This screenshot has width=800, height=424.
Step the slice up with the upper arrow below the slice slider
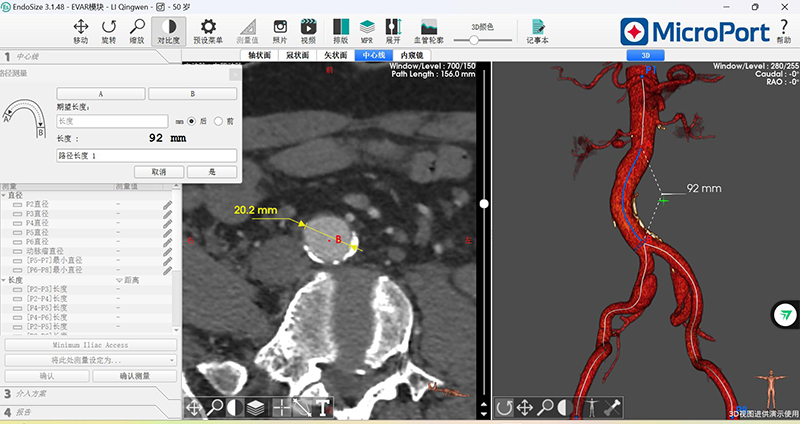tap(484, 405)
